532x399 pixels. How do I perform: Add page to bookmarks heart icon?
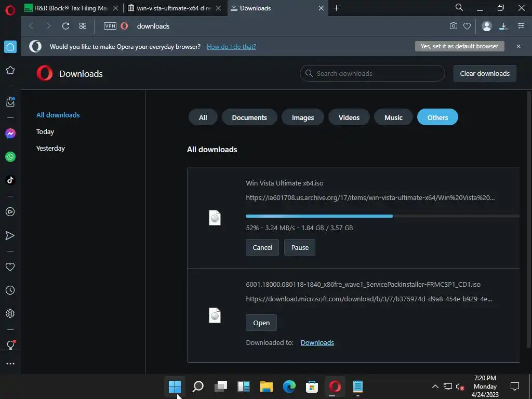pyautogui.click(x=467, y=26)
